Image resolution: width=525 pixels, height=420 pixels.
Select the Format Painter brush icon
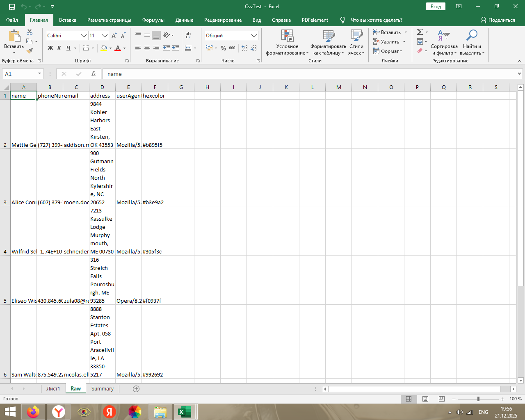click(30, 51)
